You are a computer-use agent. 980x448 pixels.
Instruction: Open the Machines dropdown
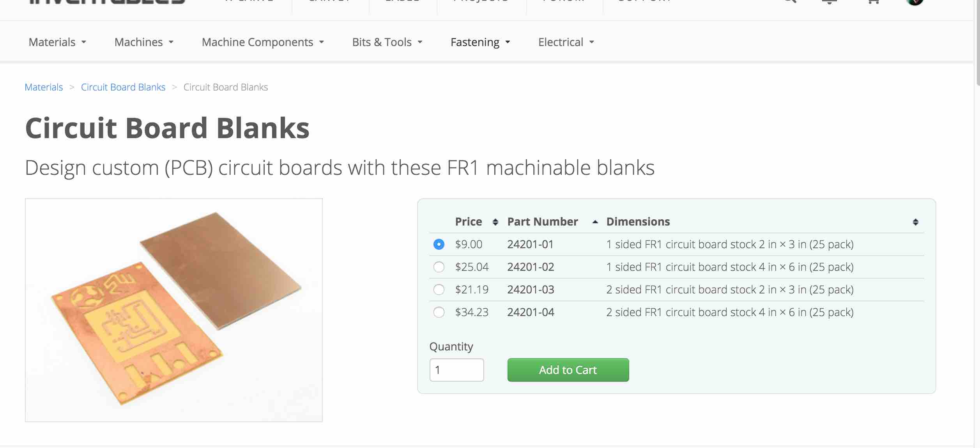144,42
